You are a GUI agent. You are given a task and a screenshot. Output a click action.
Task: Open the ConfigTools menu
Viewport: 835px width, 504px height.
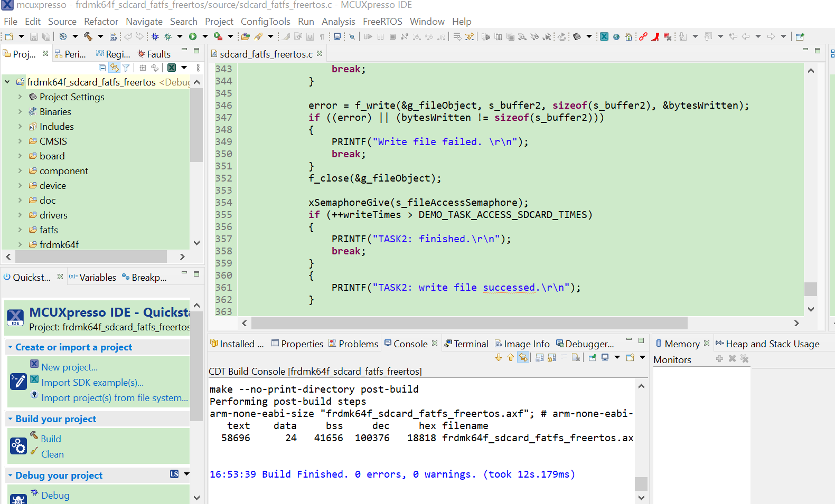tap(265, 22)
